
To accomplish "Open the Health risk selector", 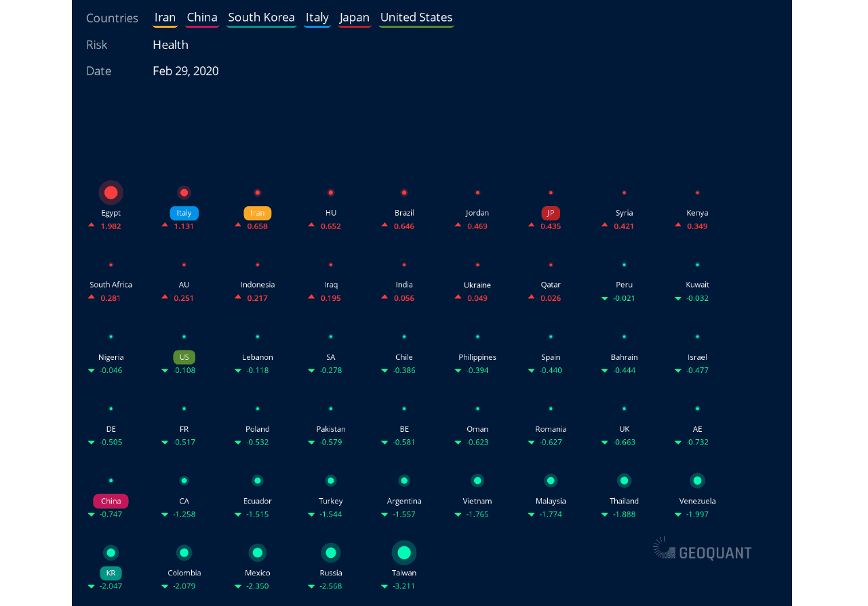I will pos(170,45).
